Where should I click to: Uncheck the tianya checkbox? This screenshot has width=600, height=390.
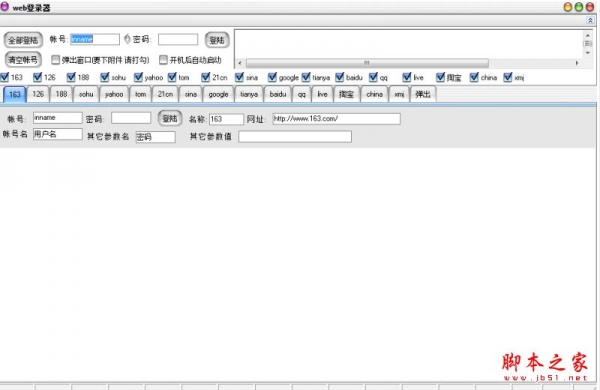pos(306,77)
